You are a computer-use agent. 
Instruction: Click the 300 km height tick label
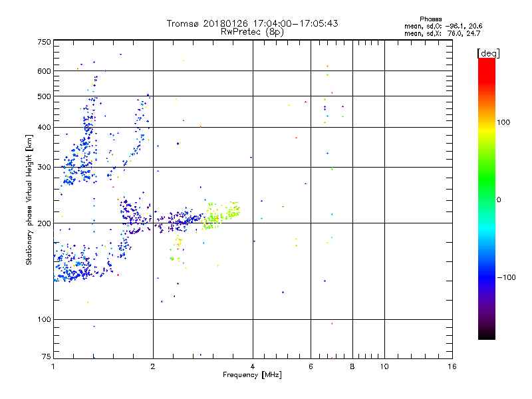pos(44,168)
